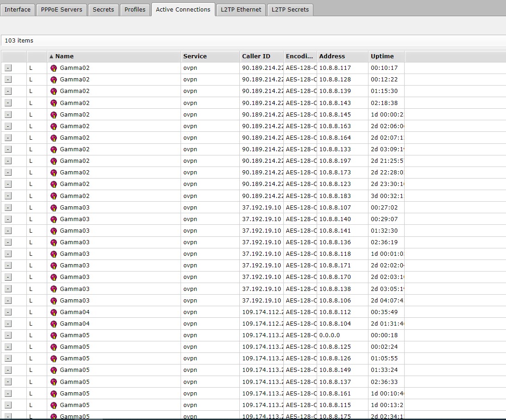Select the Gamma05 name with address 10.8.8.115
The image size is (506, 420).
(x=75, y=405)
